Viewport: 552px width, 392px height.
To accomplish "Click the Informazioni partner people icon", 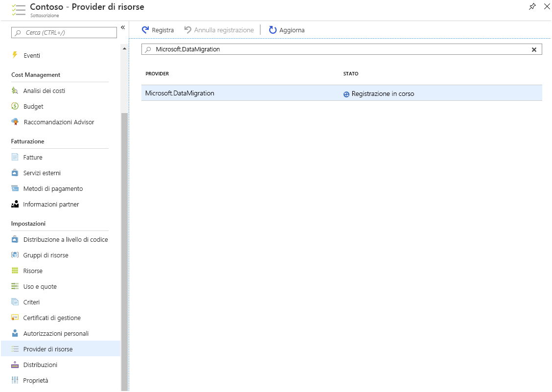I will pyautogui.click(x=15, y=204).
